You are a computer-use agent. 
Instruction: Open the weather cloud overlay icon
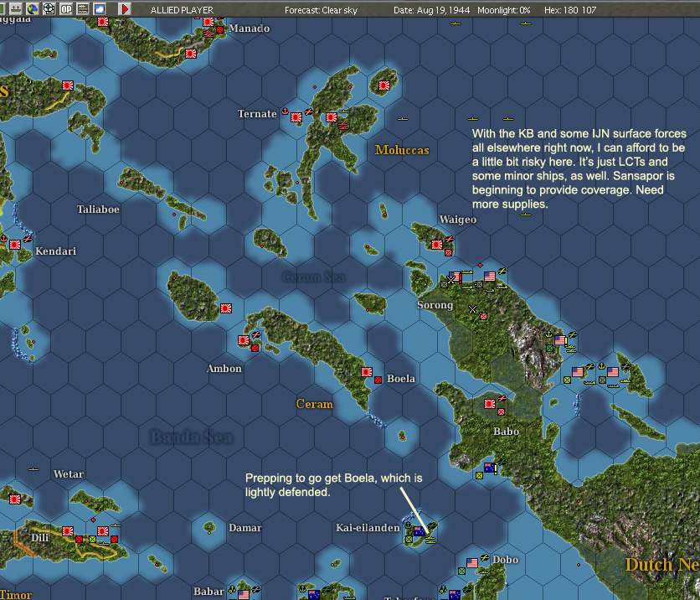click(x=99, y=8)
